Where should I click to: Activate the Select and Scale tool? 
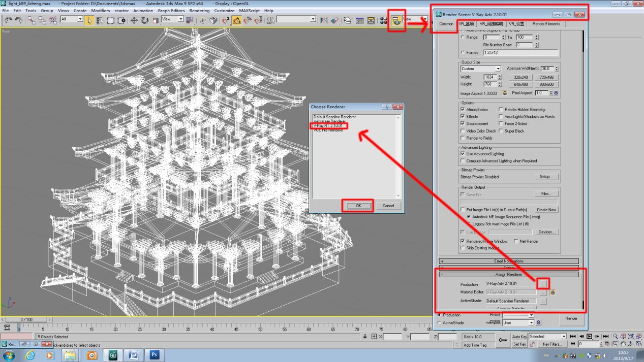point(156,20)
